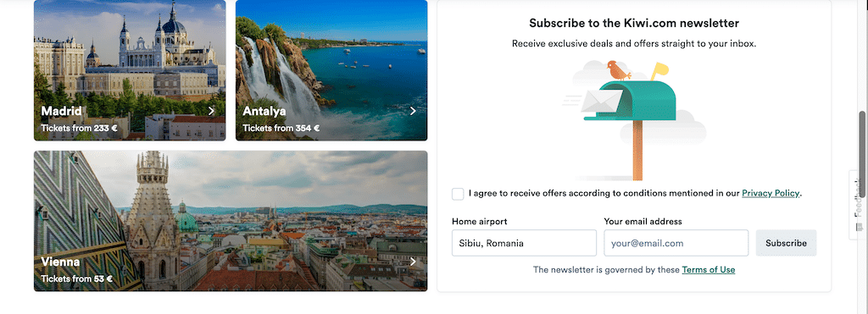Viewport: 868px width, 314px height.
Task: Tick the agree to receive offers checkbox
Action: point(458,194)
